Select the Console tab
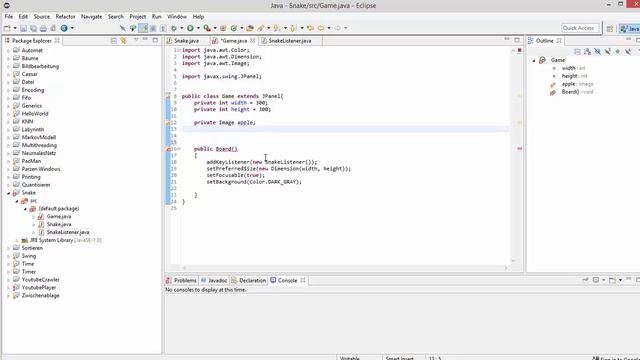Viewport: 640px width, 360px height. tap(287, 280)
